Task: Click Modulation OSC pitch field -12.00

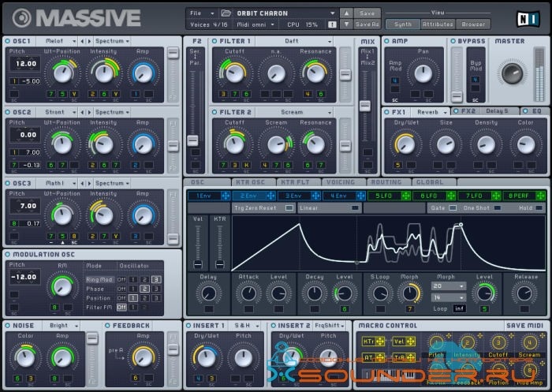Action: click(25, 277)
